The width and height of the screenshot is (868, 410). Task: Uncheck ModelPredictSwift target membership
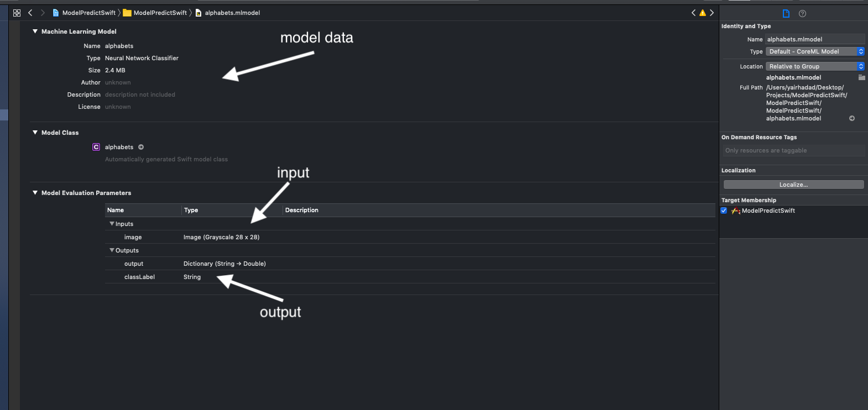click(x=724, y=211)
